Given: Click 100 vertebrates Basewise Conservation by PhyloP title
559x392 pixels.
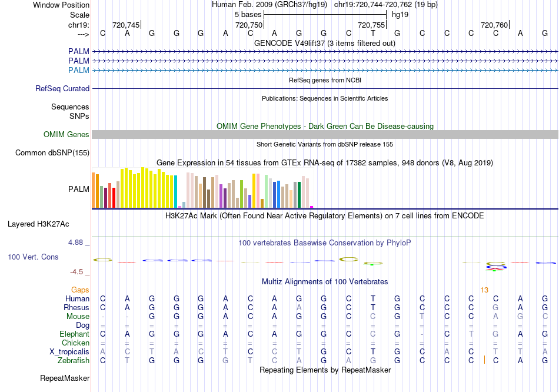Looking at the screenshot, I should pos(325,243).
